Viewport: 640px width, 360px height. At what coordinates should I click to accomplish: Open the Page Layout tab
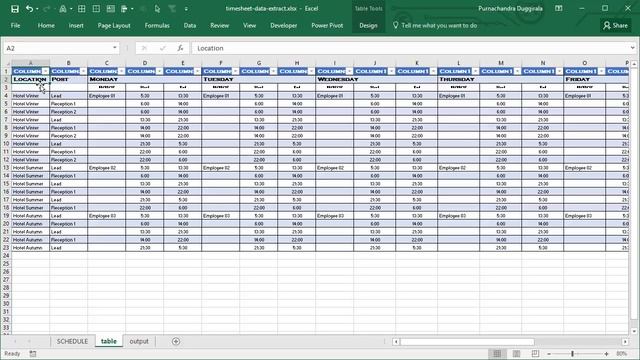[114, 25]
